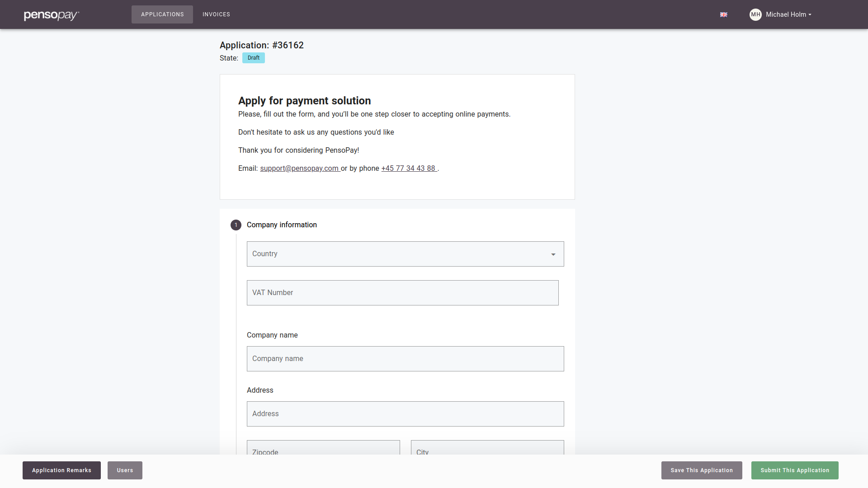Click the step 1 circle icon
868x488 pixels.
tap(236, 225)
